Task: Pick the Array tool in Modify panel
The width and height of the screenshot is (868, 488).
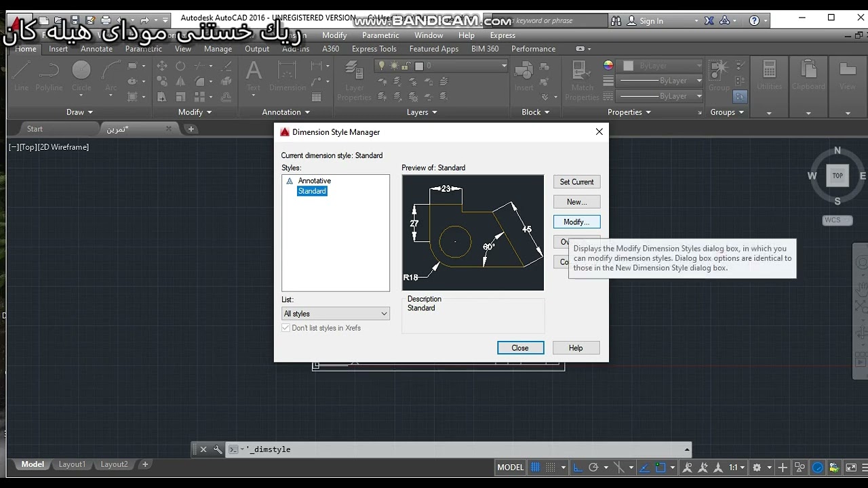Action: tap(199, 97)
